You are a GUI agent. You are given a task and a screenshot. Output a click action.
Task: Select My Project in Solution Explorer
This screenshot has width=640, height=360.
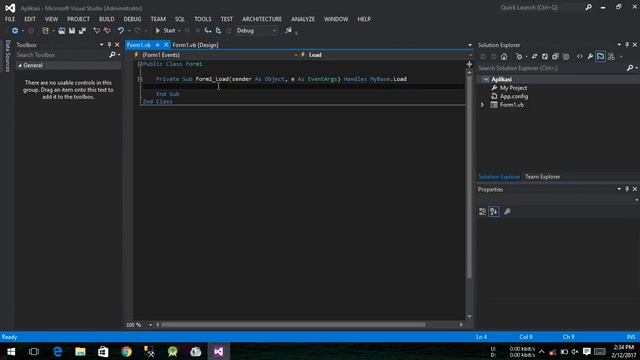513,88
